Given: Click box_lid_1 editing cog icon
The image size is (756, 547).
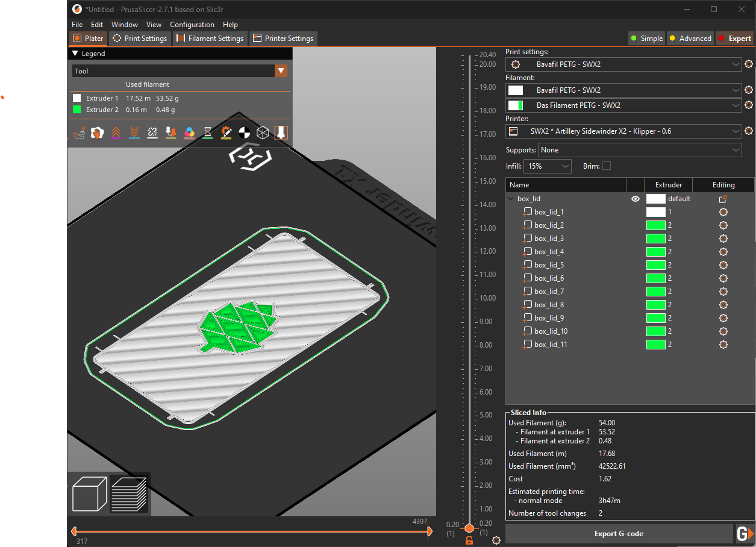Looking at the screenshot, I should pyautogui.click(x=723, y=212).
